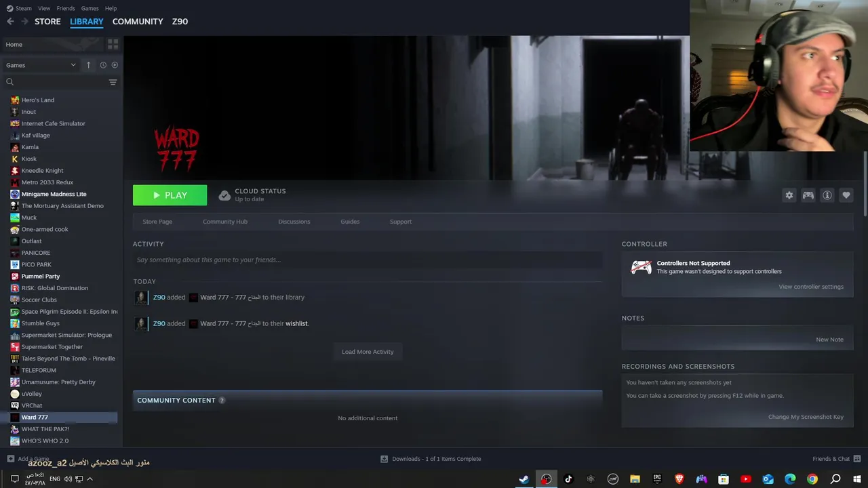Click the activity comment input field

pyautogui.click(x=368, y=260)
